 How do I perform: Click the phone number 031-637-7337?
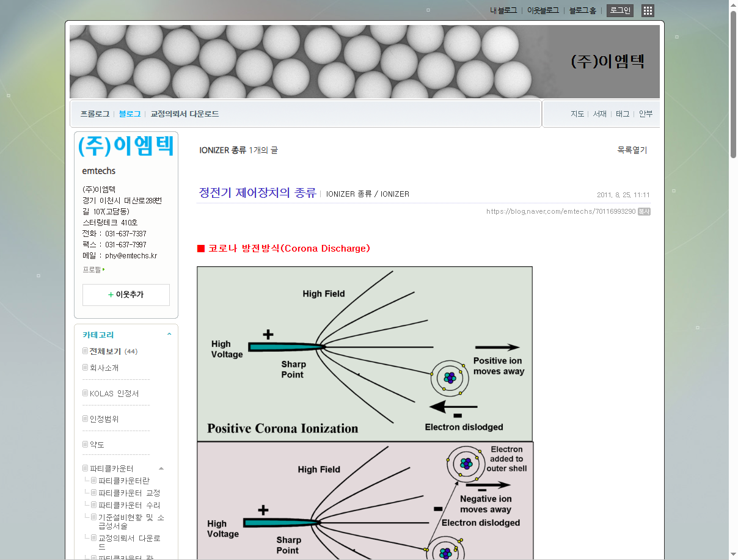(126, 234)
